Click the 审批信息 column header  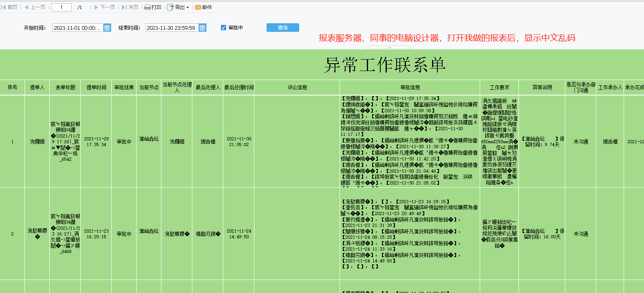(410, 87)
